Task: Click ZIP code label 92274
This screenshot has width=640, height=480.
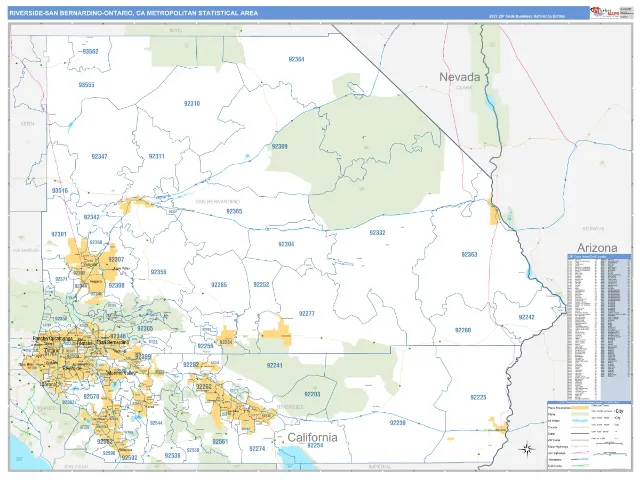Action: pyautogui.click(x=257, y=449)
